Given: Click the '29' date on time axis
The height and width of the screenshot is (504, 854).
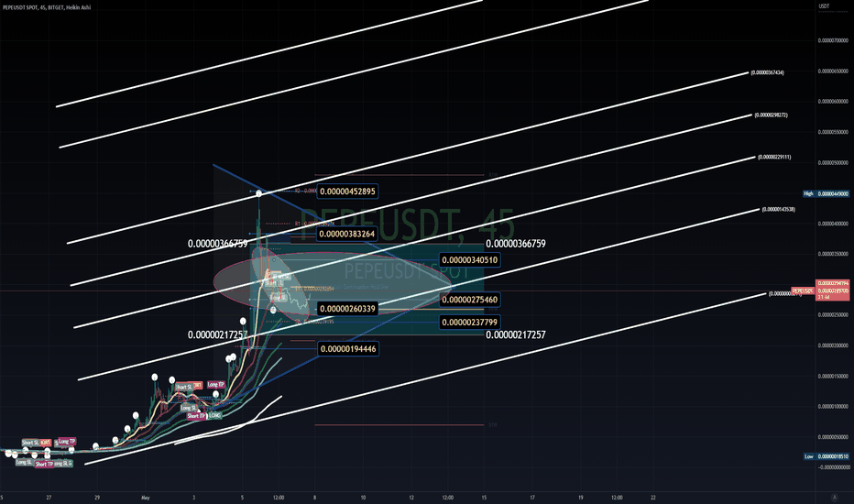Looking at the screenshot, I should point(97,498).
